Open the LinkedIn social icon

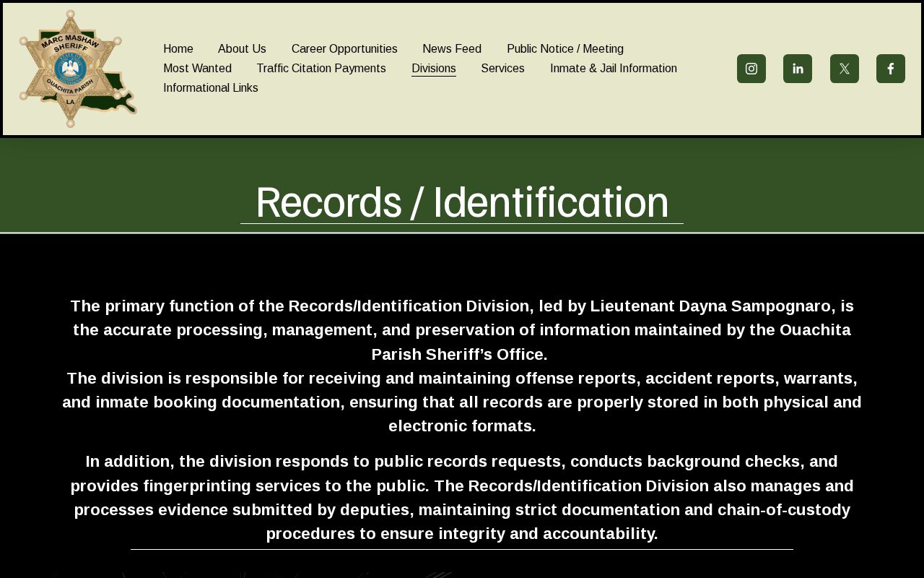(798, 69)
